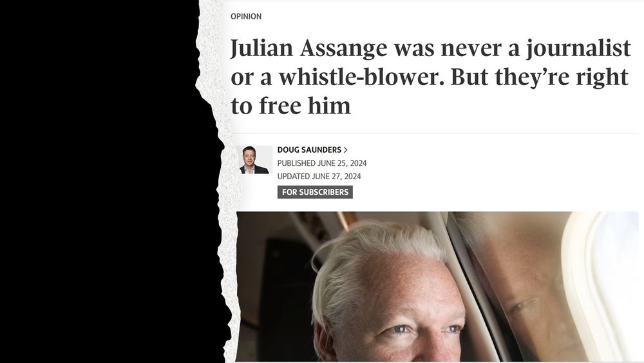Click the Updated June 27, 2024 date
The image size is (644, 363).
tap(319, 177)
